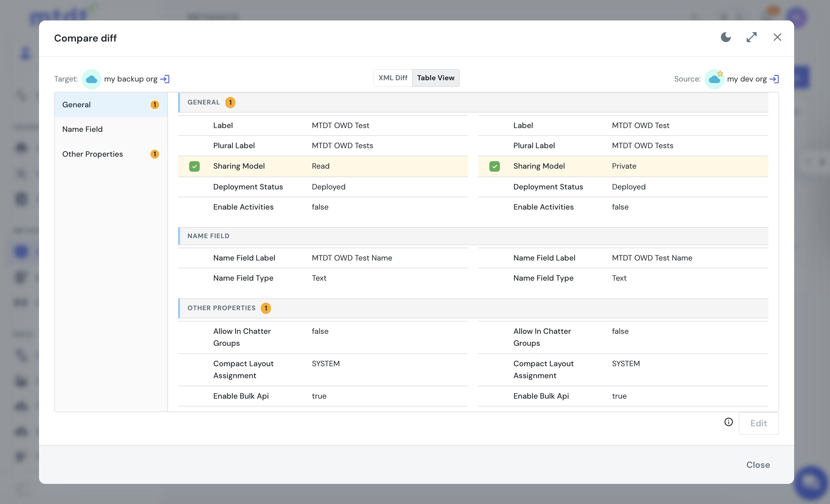Click the target 'Read' sharing model value
The height and width of the screenshot is (504, 830).
(321, 166)
